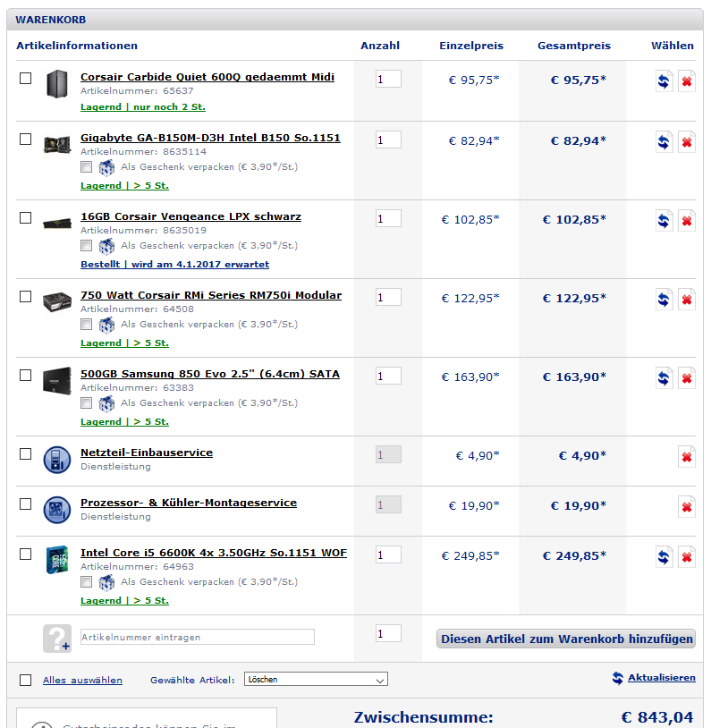Click the refresh icon for Intel Core i5 6600K
The width and height of the screenshot is (711, 728).
[x=664, y=556]
